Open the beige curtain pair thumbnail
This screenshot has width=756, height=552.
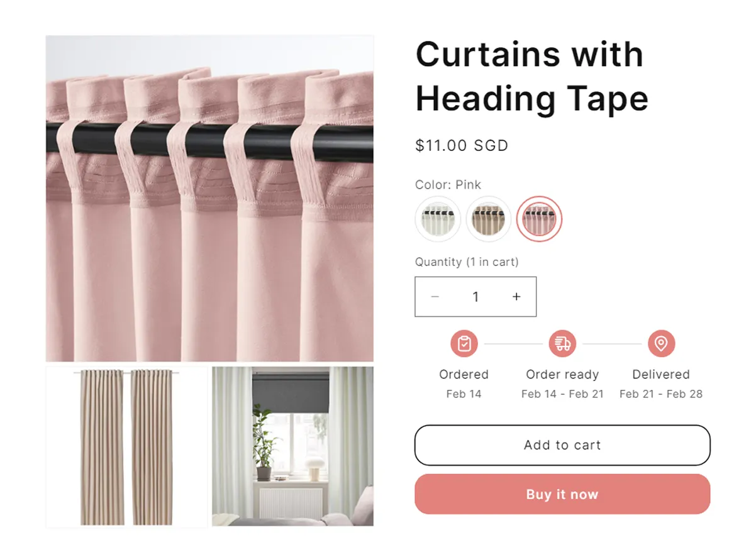126,447
